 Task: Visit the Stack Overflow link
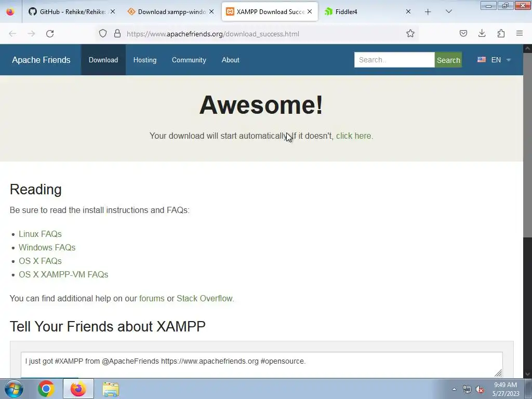(x=205, y=299)
